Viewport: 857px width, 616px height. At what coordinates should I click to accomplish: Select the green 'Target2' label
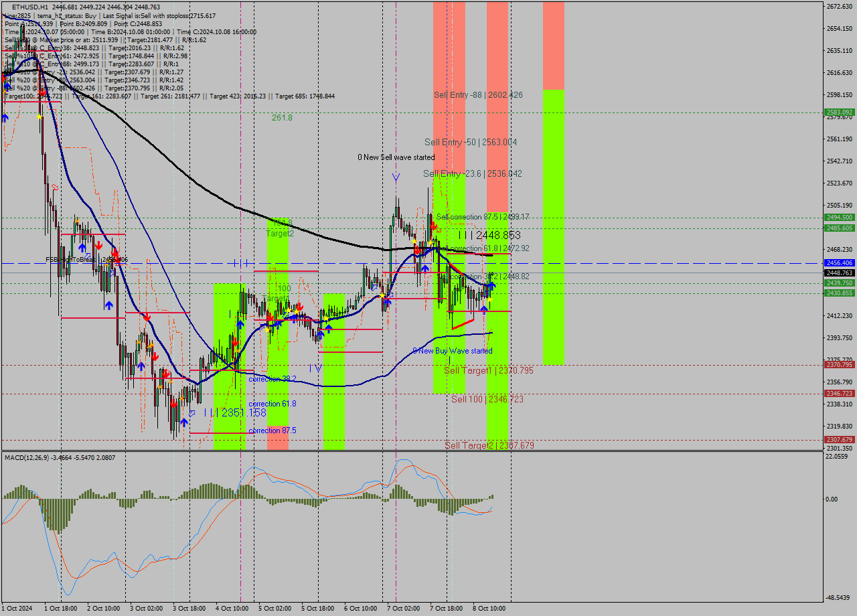pos(280,234)
